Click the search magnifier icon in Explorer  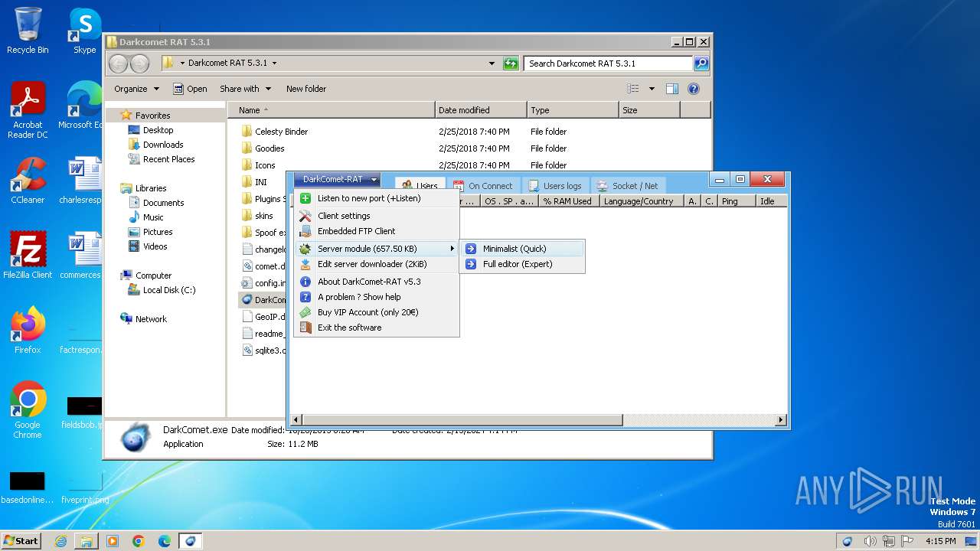[x=701, y=64]
